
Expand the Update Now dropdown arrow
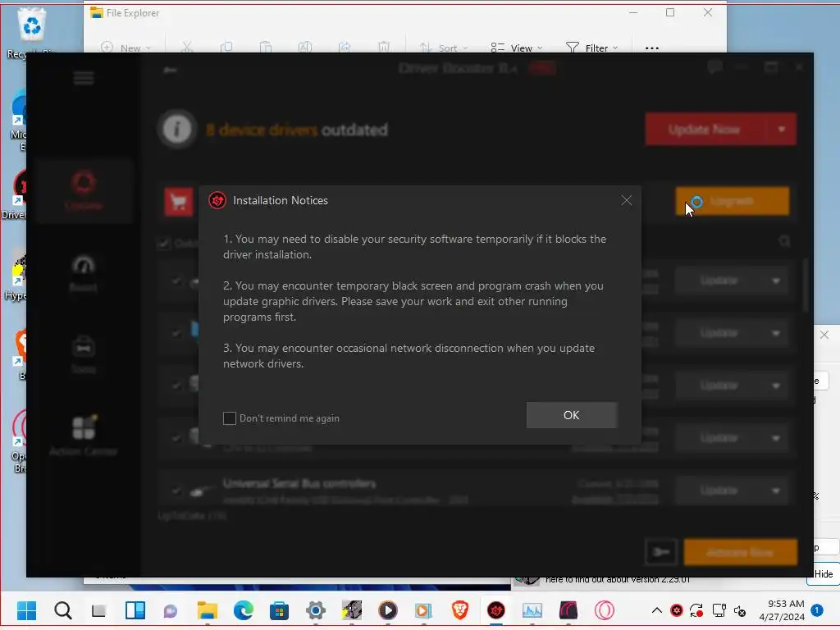(782, 129)
